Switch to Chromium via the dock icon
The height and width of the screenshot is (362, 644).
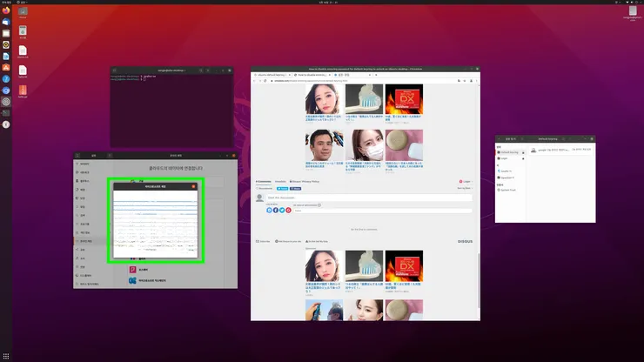[6, 90]
